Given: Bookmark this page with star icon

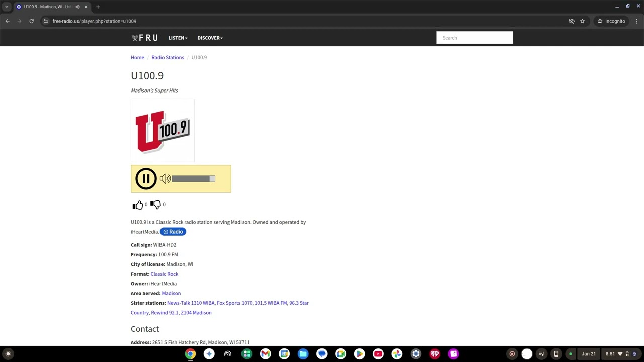Looking at the screenshot, I should point(582,21).
